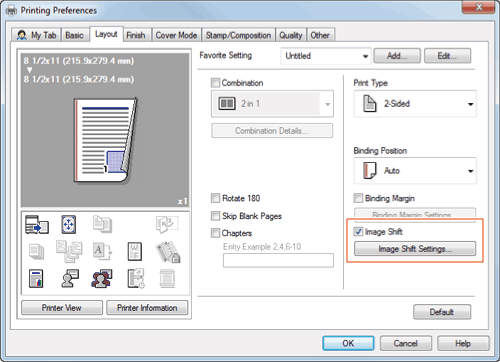Click the Combination Details... button
This screenshot has width=500, height=362.
[x=272, y=131]
